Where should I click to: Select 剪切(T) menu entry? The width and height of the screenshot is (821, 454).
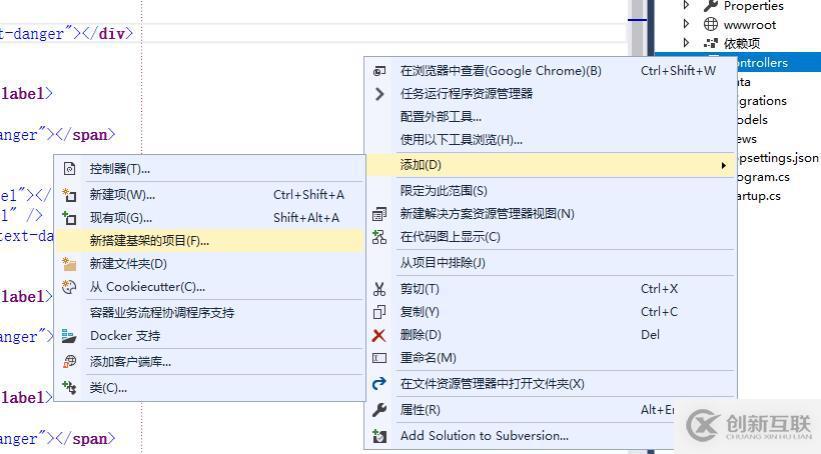pos(551,289)
